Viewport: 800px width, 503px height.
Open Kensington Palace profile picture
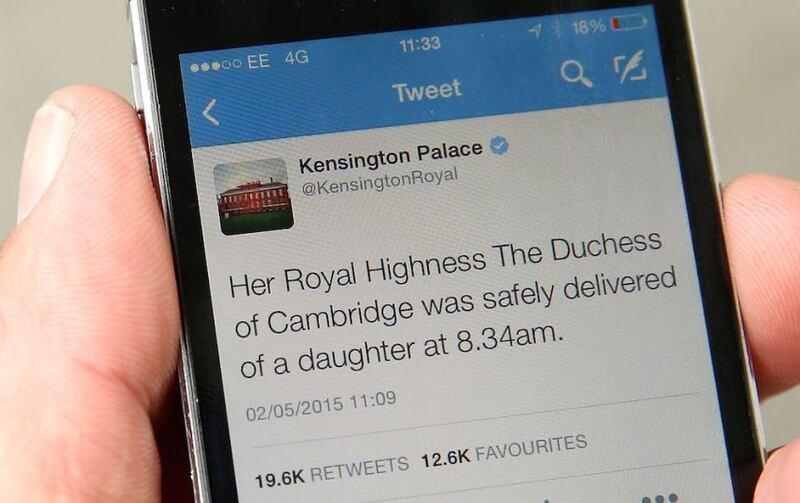click(x=254, y=196)
